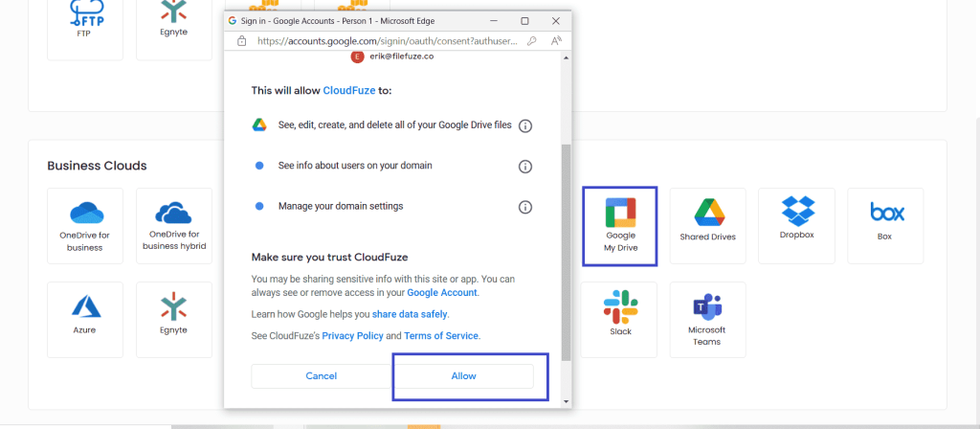Toggle Read Aloud icon in address bar
Viewport: 980px width, 429px height.
556,40
